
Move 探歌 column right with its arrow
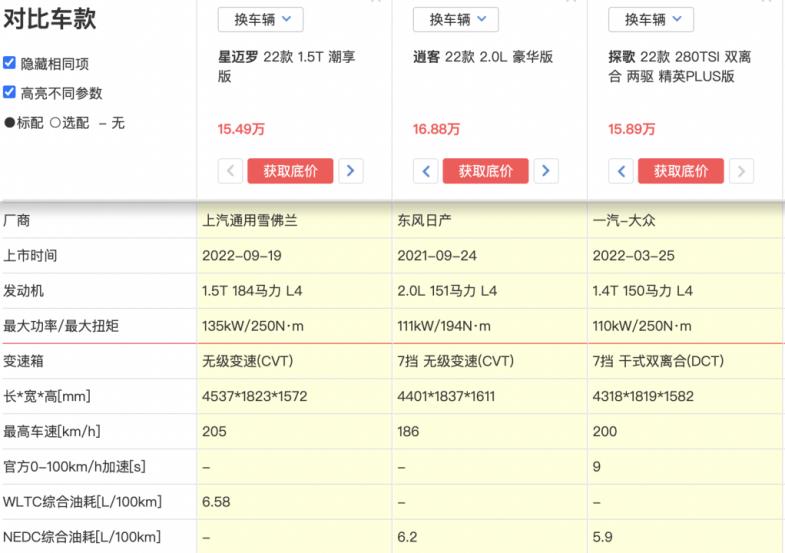741,171
